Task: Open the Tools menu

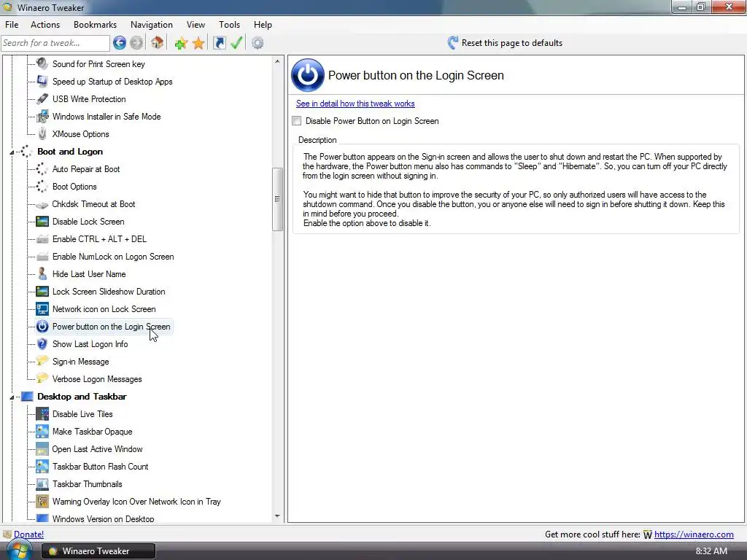Action: pos(230,25)
